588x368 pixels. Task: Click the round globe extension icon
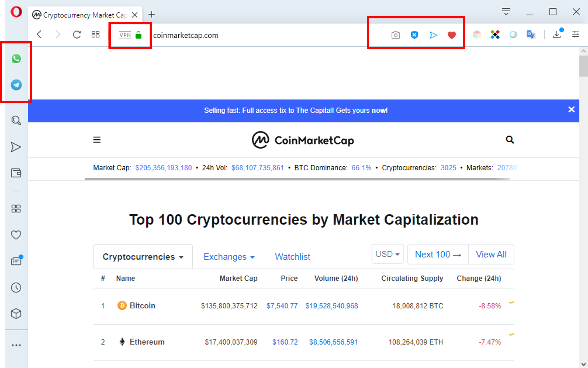click(513, 35)
